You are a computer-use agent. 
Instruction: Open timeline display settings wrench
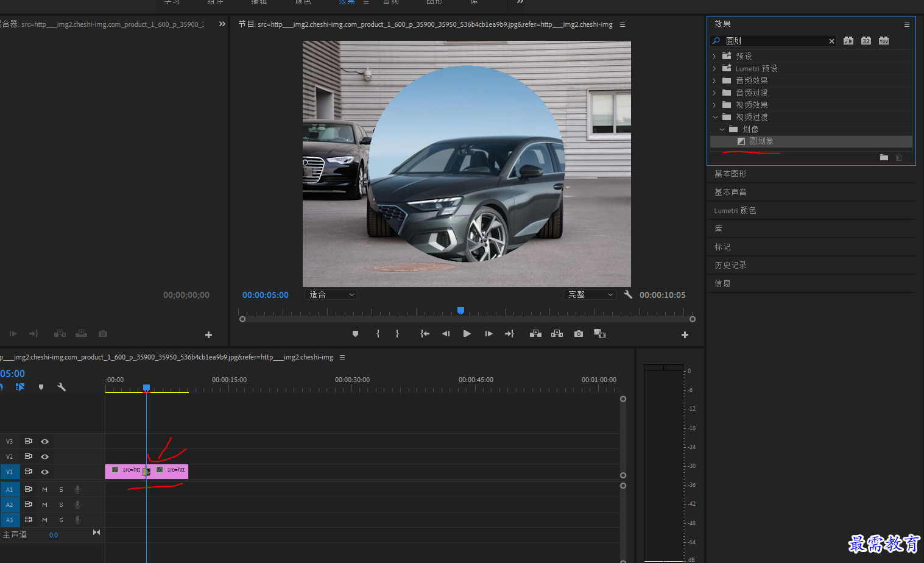[x=62, y=387]
